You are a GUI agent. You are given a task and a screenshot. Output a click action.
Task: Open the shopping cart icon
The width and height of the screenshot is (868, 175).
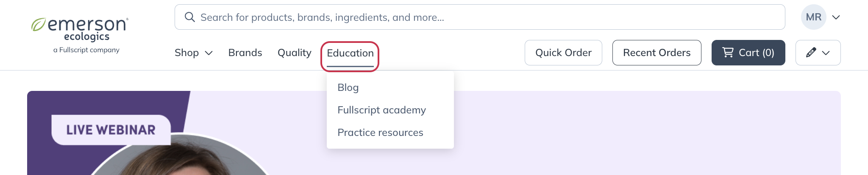(x=728, y=52)
